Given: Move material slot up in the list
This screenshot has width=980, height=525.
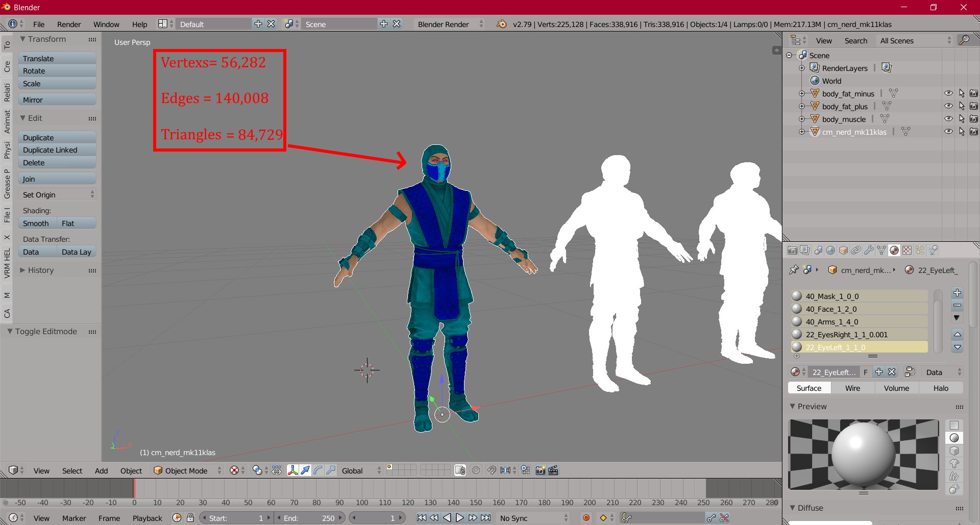Looking at the screenshot, I should [x=958, y=334].
